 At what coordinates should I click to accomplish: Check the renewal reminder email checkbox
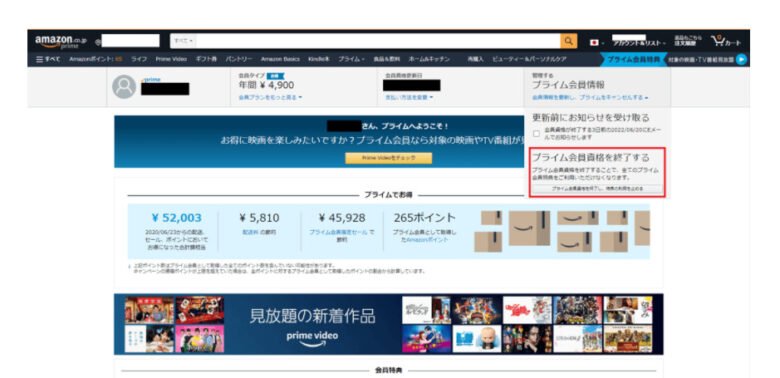point(536,133)
